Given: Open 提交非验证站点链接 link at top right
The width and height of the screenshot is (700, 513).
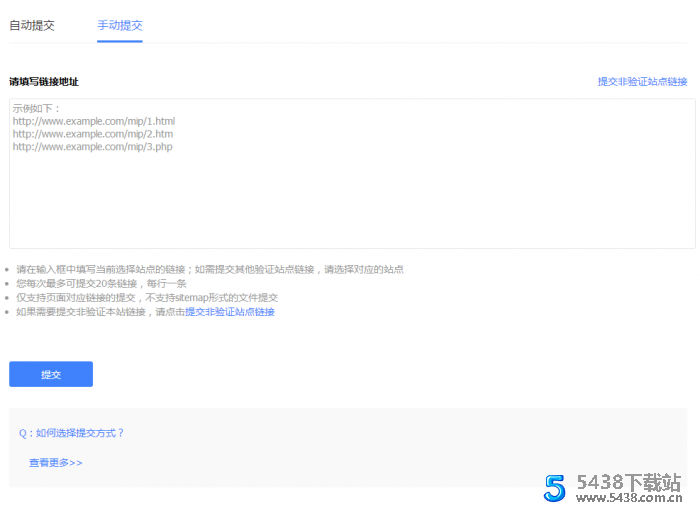Looking at the screenshot, I should (642, 82).
